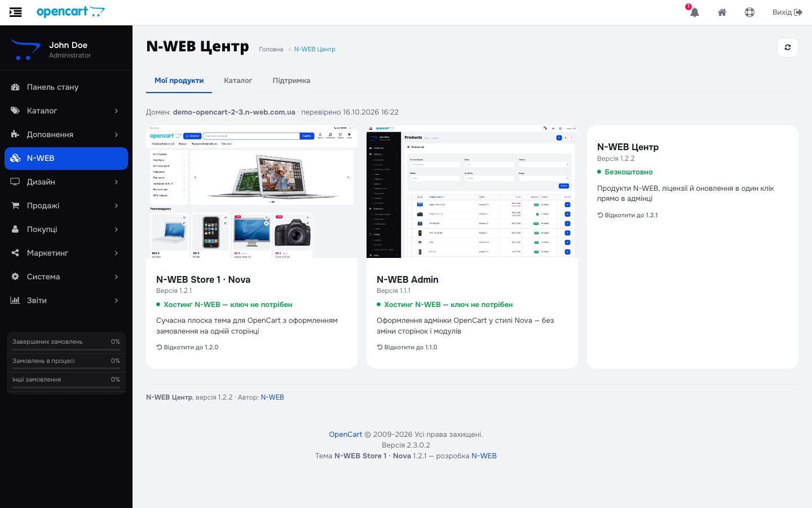The width and height of the screenshot is (812, 508).
Task: Click the N-WEB Центр card title
Action: 628,147
